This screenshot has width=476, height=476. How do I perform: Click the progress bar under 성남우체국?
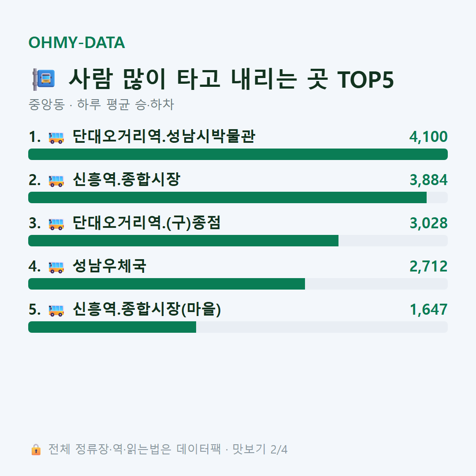(x=238, y=284)
